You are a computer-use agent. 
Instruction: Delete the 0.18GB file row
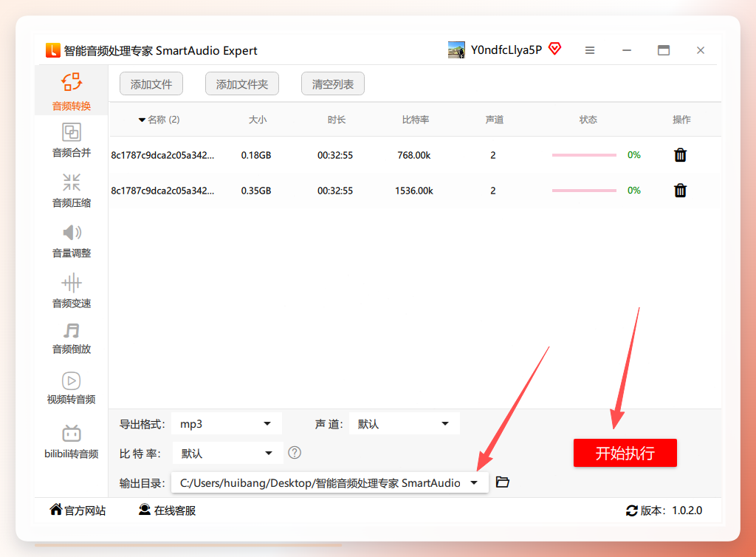(680, 155)
